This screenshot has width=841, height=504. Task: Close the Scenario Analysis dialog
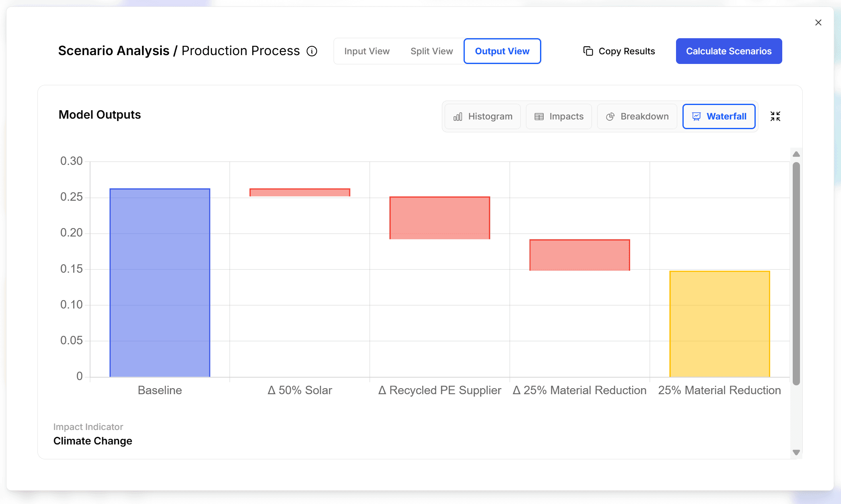tap(818, 23)
